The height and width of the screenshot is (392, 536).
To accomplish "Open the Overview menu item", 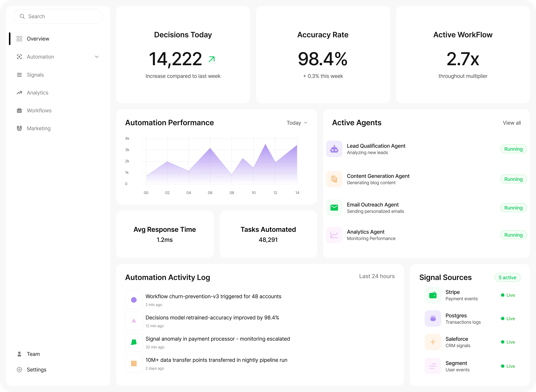I will tap(38, 39).
